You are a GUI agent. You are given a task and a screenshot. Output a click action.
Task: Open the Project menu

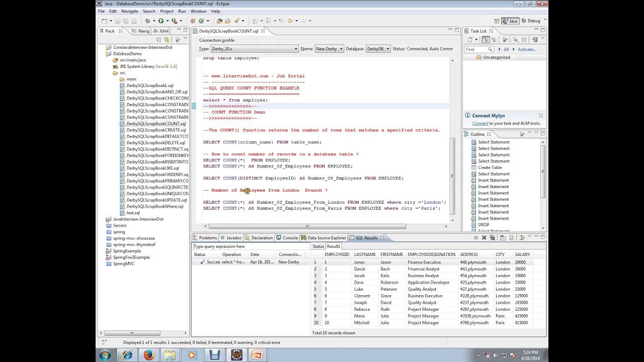pos(167,11)
